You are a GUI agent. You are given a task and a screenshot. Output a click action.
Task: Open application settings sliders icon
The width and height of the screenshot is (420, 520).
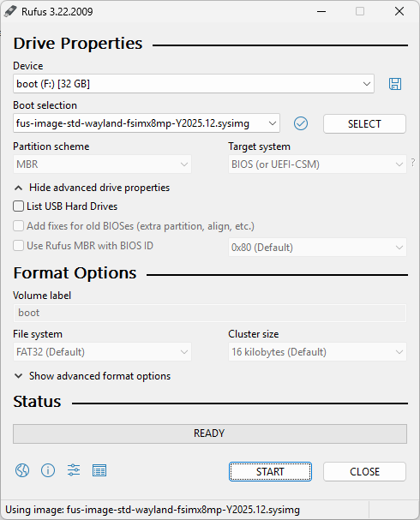74,470
